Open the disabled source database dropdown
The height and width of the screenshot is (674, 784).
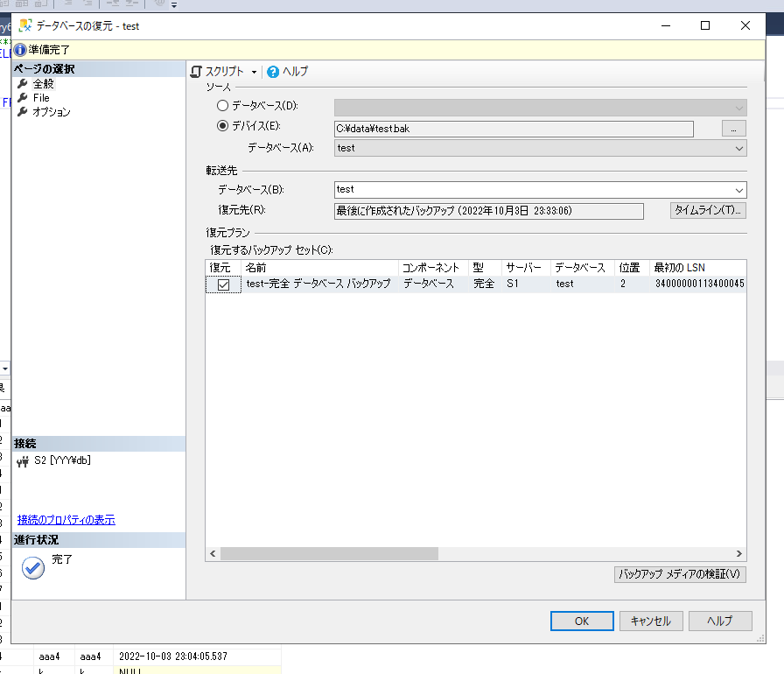coord(541,108)
